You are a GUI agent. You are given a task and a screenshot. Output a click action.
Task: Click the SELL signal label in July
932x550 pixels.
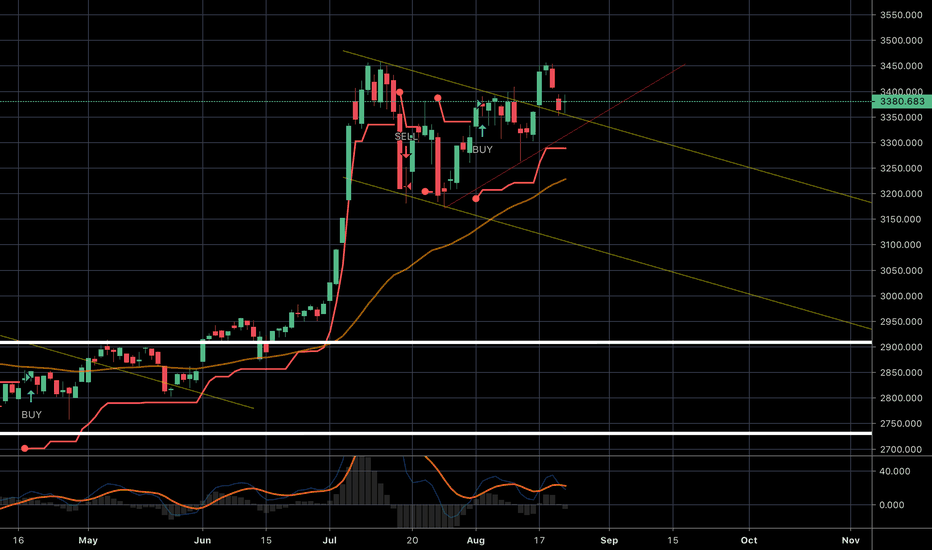(x=406, y=136)
